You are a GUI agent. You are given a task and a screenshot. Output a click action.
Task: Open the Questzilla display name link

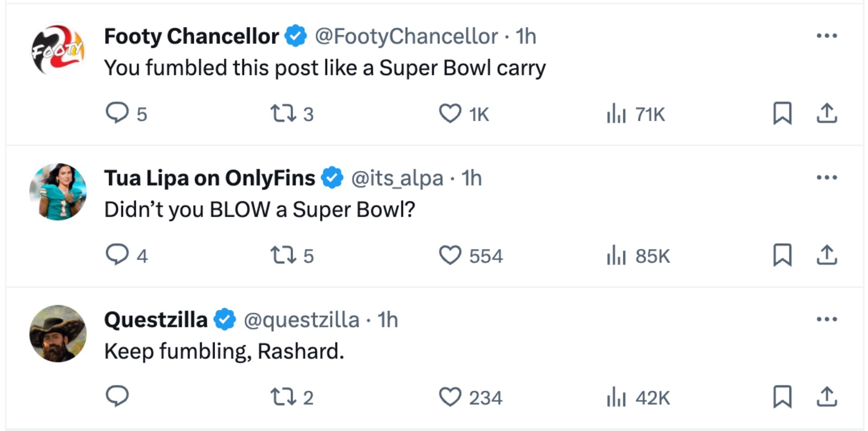click(x=156, y=320)
